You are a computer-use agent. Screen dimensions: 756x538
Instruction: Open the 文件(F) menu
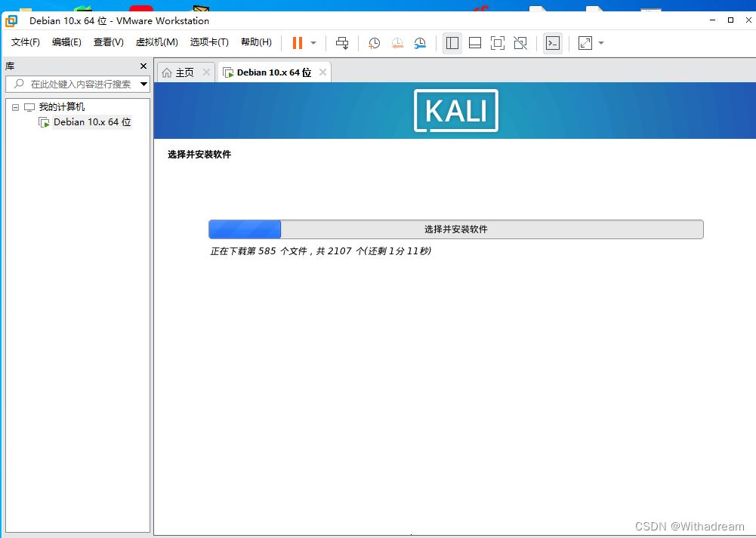26,42
